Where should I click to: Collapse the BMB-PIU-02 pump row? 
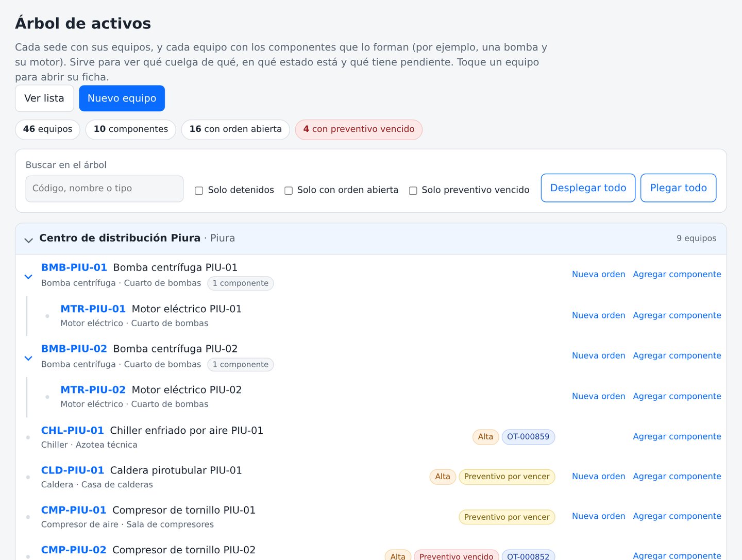[28, 358]
